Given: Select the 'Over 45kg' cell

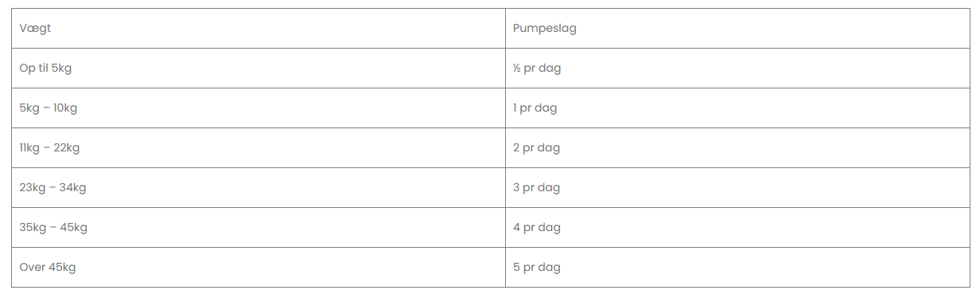Looking at the screenshot, I should coord(259,268).
